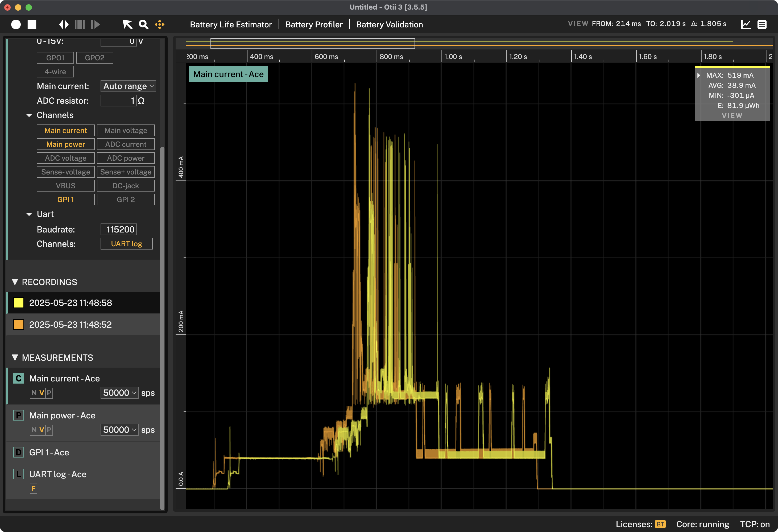Image resolution: width=778 pixels, height=532 pixels.
Task: Disable the Main current channel
Action: (x=66, y=131)
